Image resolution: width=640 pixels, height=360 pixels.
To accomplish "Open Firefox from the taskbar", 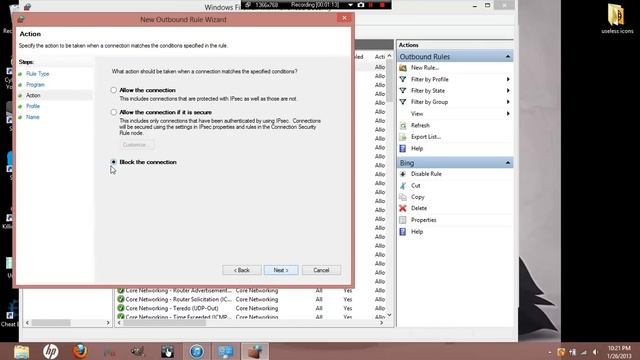I will (80, 351).
